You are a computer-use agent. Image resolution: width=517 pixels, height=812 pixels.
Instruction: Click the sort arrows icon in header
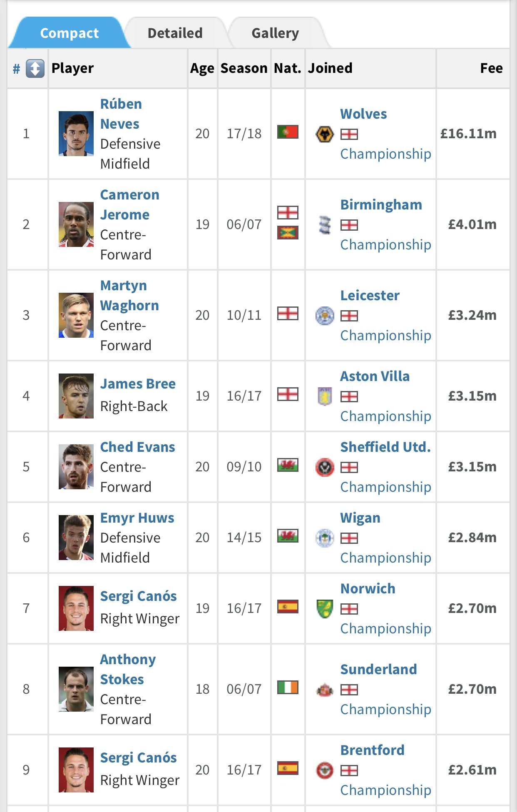(35, 68)
